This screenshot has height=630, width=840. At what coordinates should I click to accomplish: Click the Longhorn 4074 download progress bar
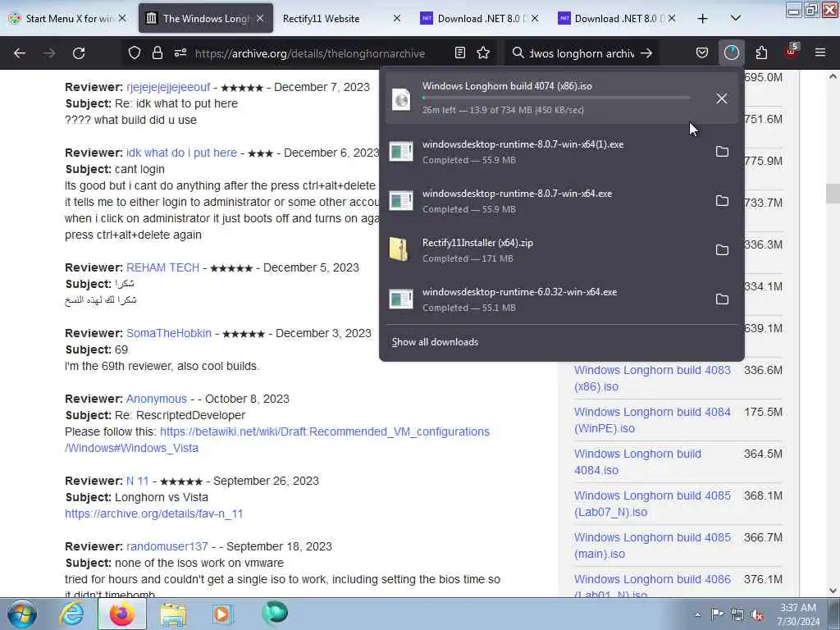(x=556, y=98)
